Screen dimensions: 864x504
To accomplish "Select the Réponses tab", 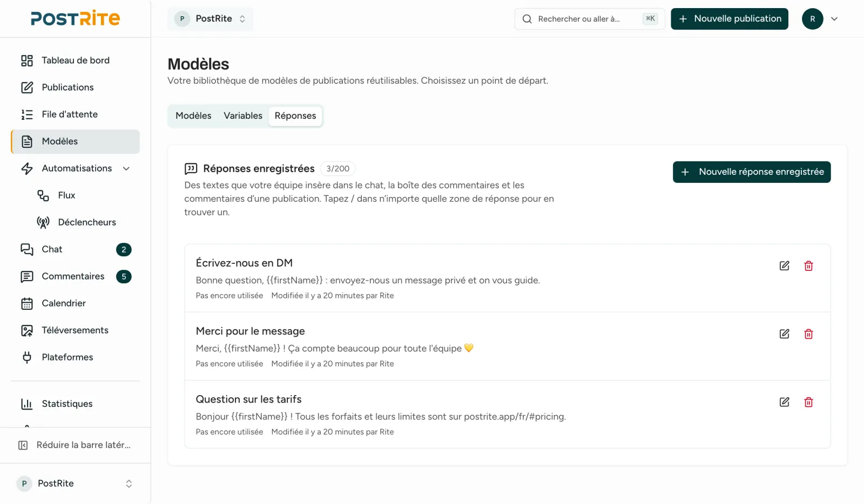I will point(295,115).
